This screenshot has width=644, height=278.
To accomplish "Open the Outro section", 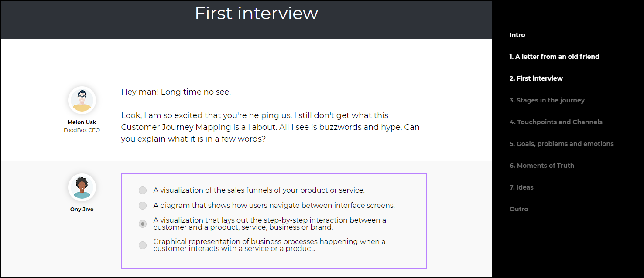I will click(519, 209).
